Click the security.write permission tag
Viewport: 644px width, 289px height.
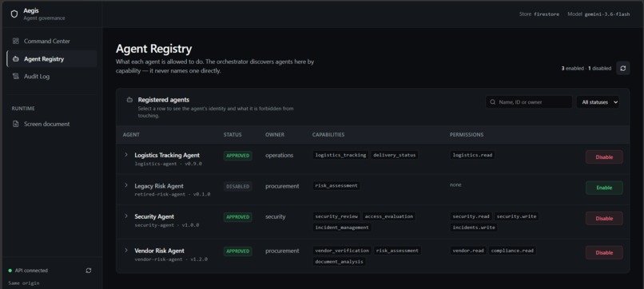[x=516, y=216]
